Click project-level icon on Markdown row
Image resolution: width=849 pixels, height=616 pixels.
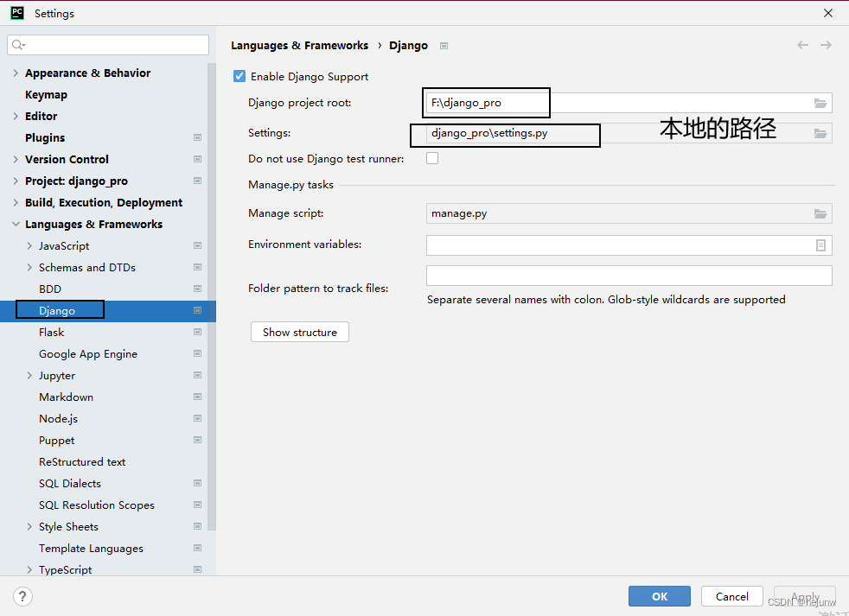tap(198, 397)
